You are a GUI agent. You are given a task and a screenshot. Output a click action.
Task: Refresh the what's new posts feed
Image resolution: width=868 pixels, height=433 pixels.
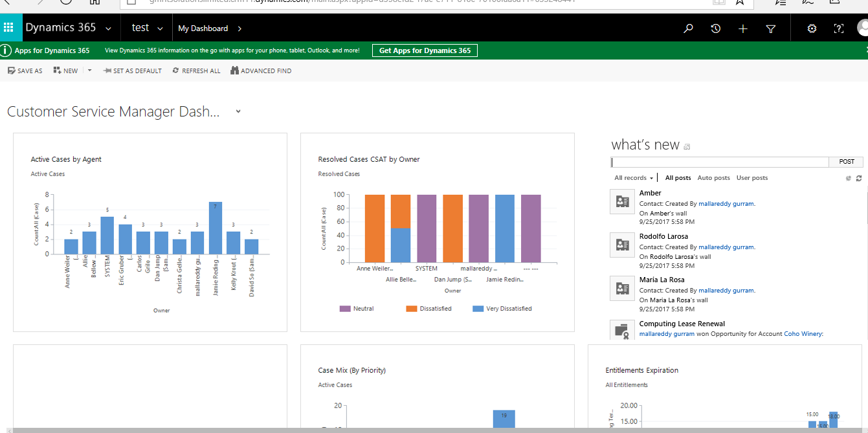(859, 178)
